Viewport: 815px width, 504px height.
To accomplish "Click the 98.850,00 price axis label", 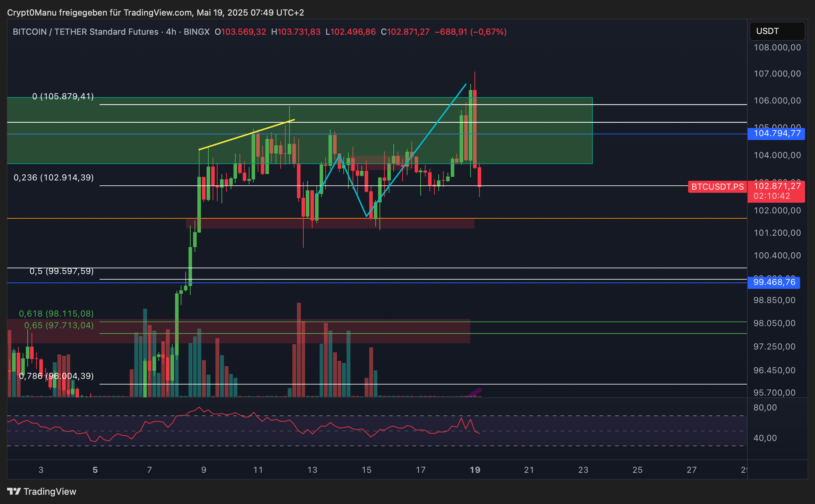I will click(774, 300).
